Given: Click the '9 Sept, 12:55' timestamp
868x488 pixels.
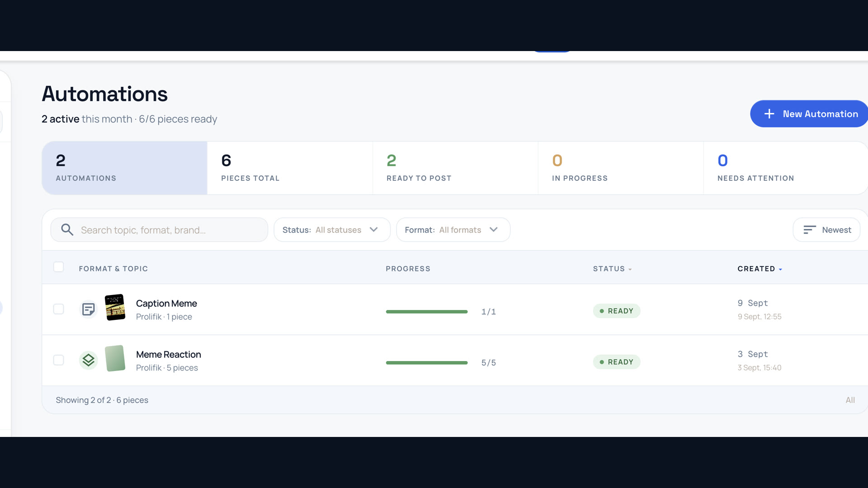Looking at the screenshot, I should [759, 316].
